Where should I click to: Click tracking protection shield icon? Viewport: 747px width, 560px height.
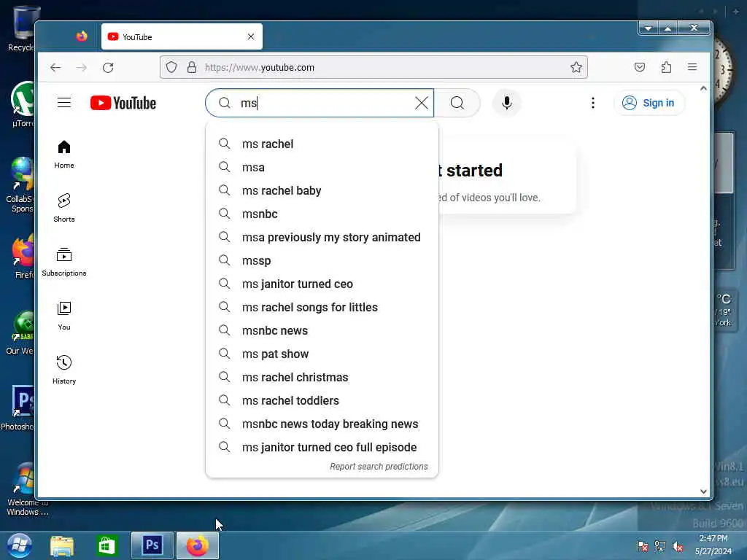click(x=171, y=68)
